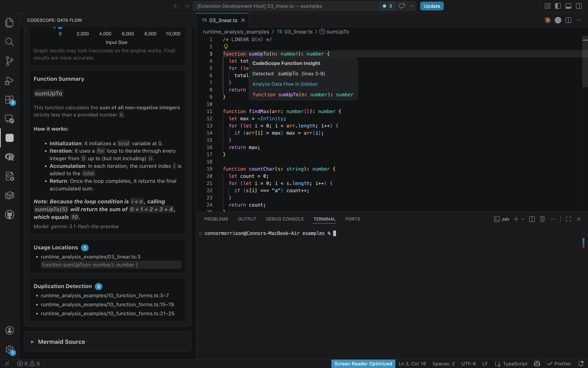Screen dimensions: 588x368
Task: Click Analyze Data Flow in Sidebar link
Action: (x=285, y=84)
